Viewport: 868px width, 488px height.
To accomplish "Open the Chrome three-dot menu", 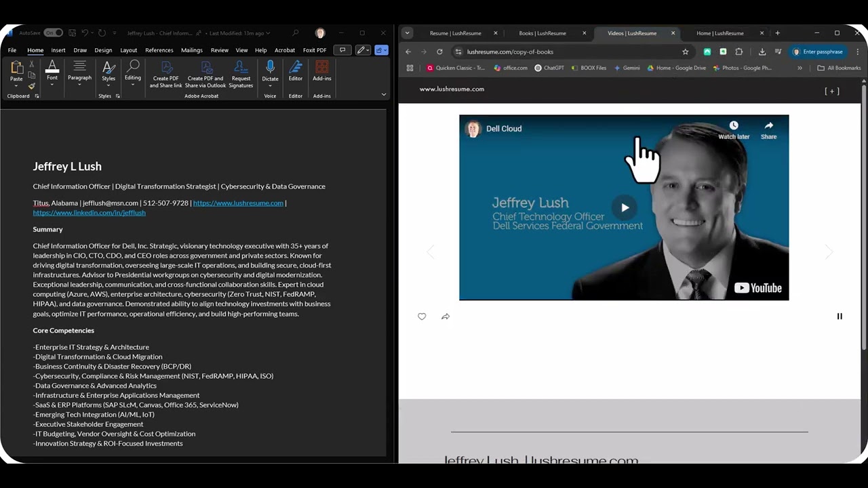I will click(858, 52).
